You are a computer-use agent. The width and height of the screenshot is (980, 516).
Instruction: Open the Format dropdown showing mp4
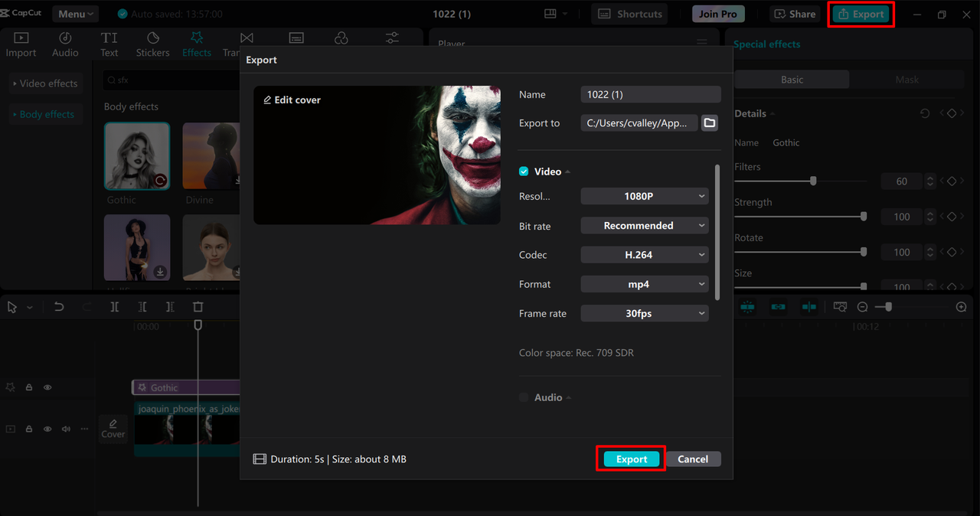tap(645, 284)
